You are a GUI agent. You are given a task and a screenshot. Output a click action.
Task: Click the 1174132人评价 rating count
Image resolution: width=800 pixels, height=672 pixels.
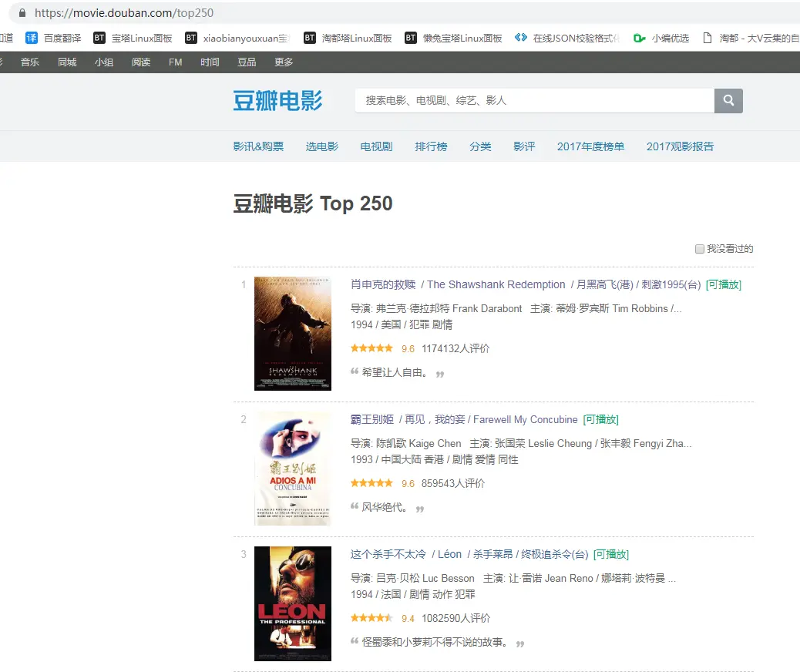[x=455, y=348]
